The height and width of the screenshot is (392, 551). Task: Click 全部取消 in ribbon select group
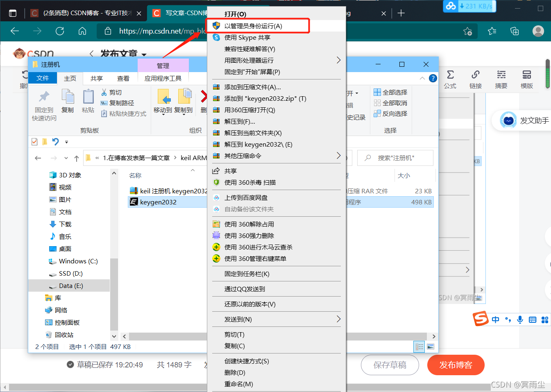tap(390, 103)
